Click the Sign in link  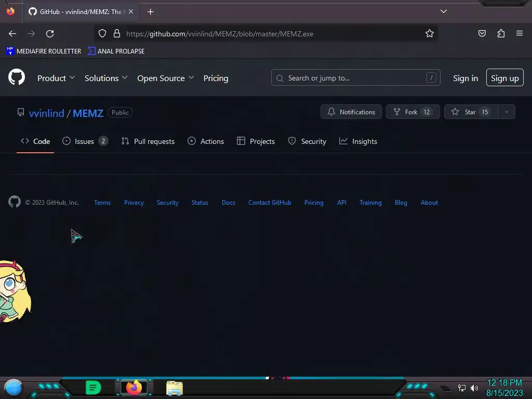pos(465,78)
